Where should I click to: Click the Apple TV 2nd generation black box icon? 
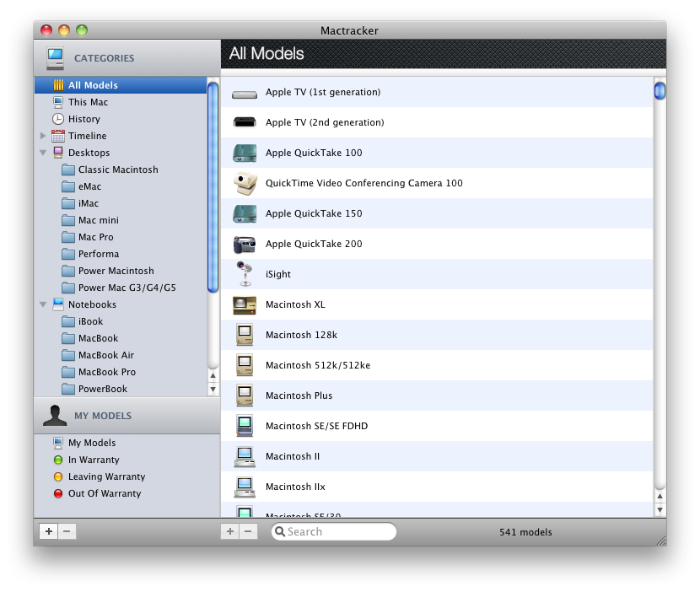point(245,122)
